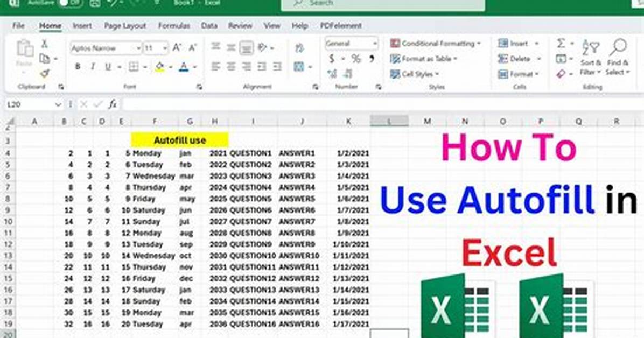Open the Font dialog launcher
The image size is (644, 338).
(199, 87)
